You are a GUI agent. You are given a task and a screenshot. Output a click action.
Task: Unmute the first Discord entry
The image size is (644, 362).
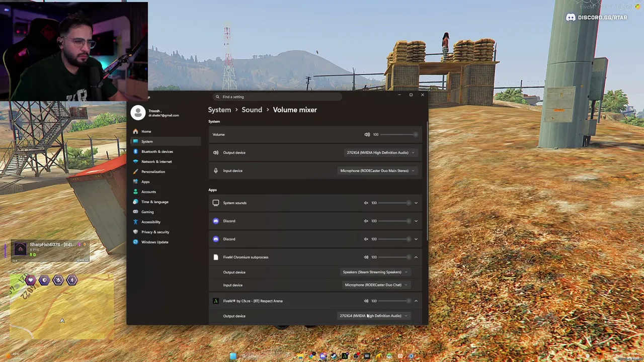(366, 221)
